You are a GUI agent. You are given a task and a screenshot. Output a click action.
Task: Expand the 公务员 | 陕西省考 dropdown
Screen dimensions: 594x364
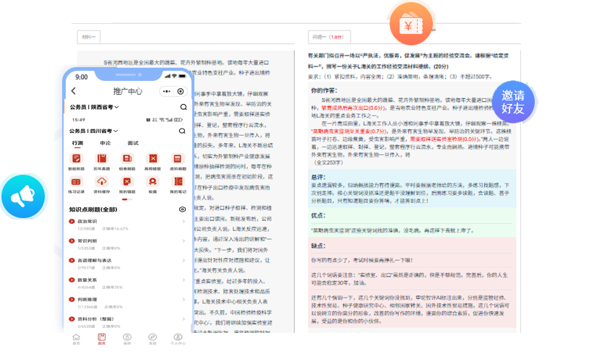tap(95, 107)
